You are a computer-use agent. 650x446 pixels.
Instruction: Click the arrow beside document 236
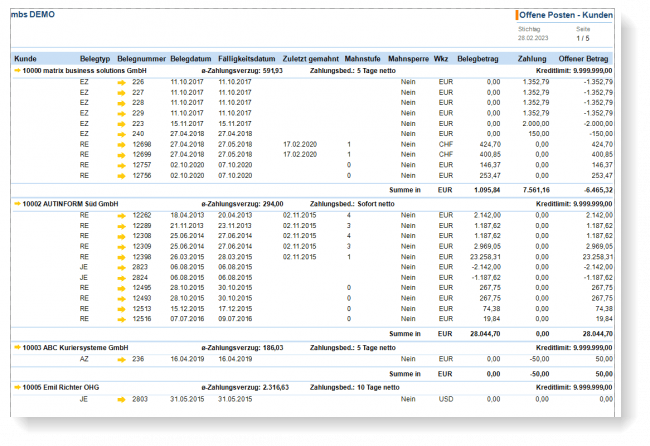[x=123, y=358]
